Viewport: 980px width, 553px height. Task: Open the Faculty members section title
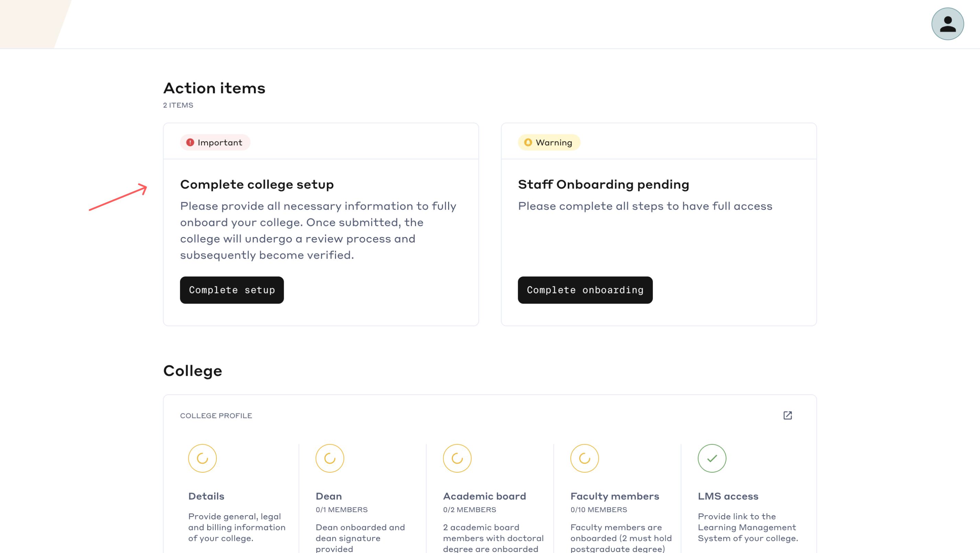click(x=615, y=496)
